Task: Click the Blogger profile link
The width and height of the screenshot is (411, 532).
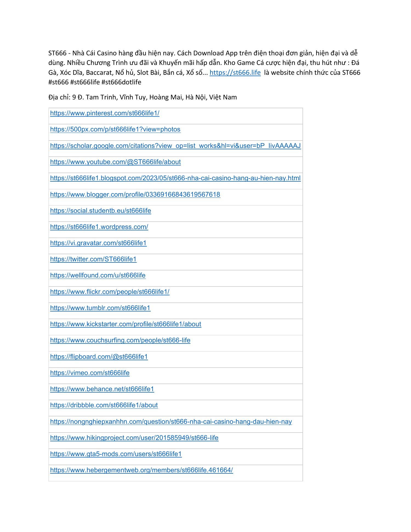Action: point(135,195)
